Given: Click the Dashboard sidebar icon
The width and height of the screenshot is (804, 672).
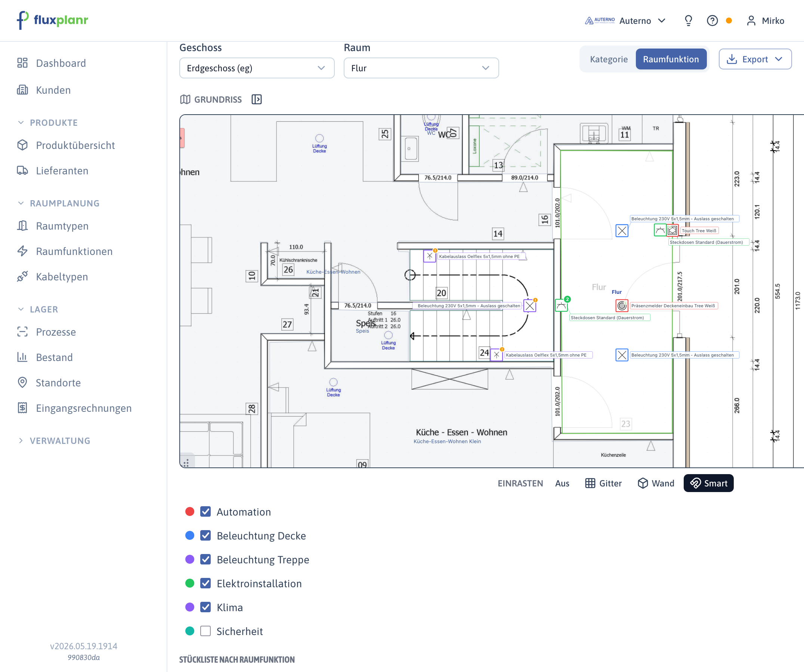Looking at the screenshot, I should pyautogui.click(x=22, y=63).
